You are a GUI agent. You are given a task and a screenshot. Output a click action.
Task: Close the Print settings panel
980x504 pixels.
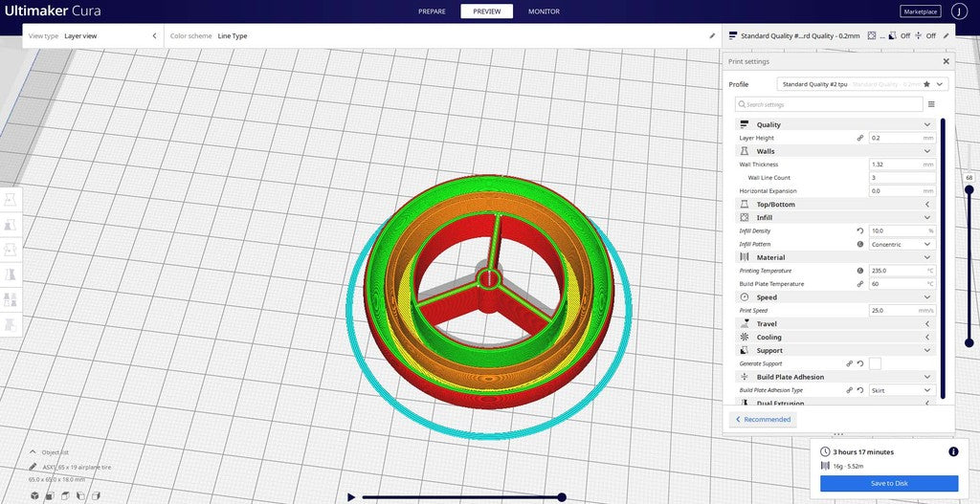(946, 61)
